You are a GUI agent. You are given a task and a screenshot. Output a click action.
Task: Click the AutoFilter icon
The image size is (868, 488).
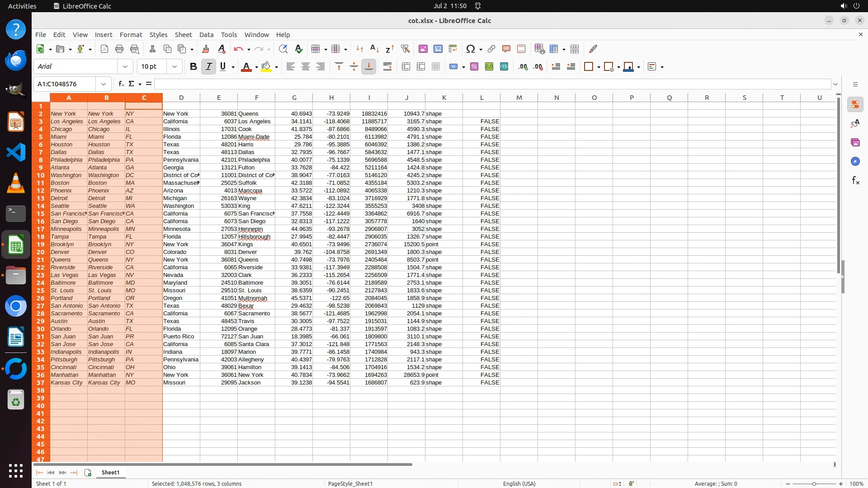pos(405,49)
